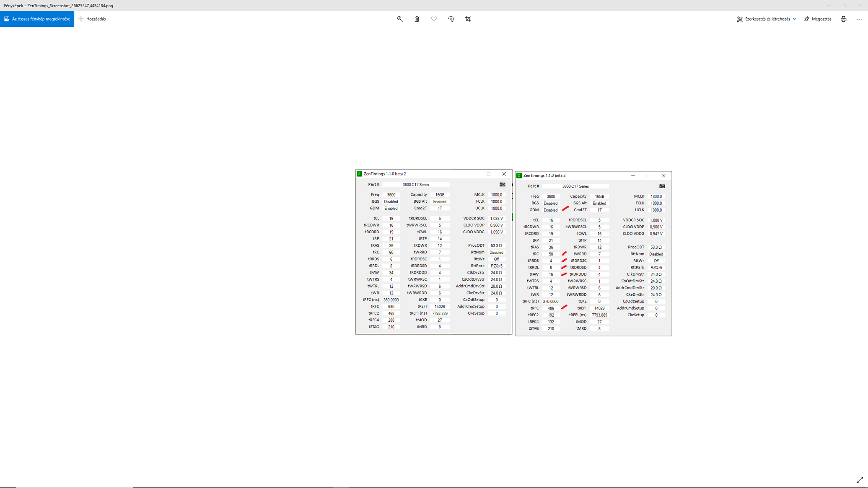This screenshot has width=868, height=488.
Task: Delete the photo with the trash icon
Action: click(x=417, y=19)
